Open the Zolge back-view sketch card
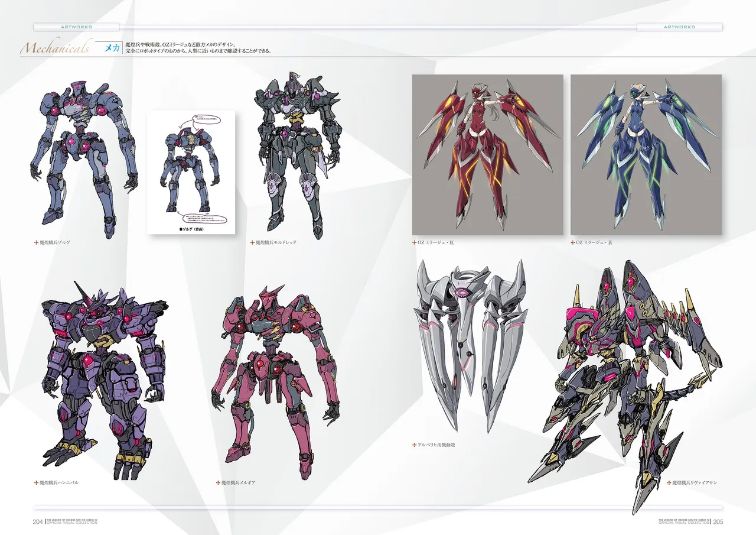This screenshot has width=756, height=535. pyautogui.click(x=191, y=172)
